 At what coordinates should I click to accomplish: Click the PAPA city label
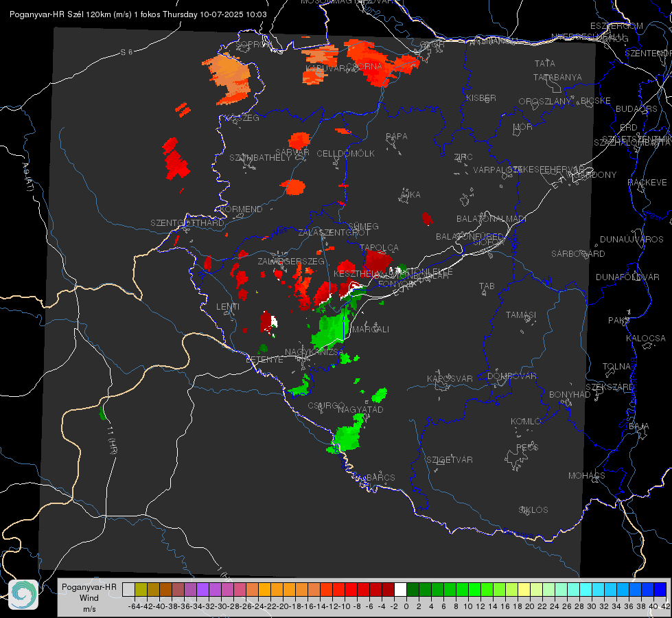click(397, 137)
